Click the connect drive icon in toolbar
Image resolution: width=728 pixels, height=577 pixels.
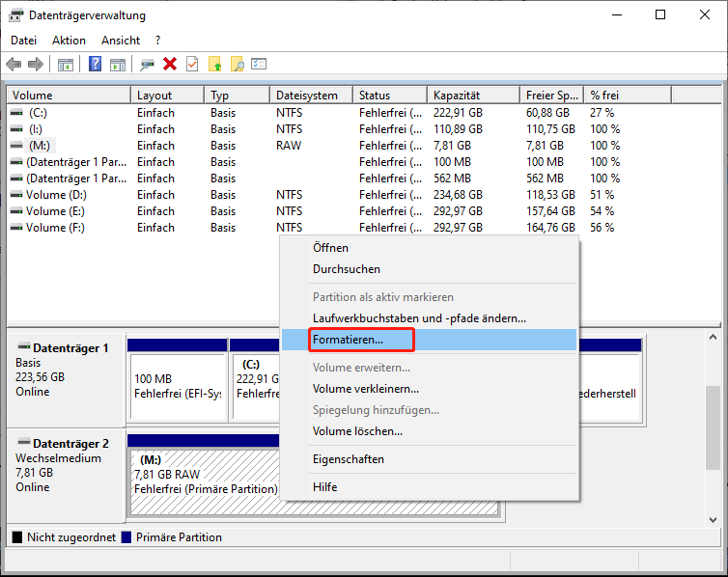click(147, 64)
